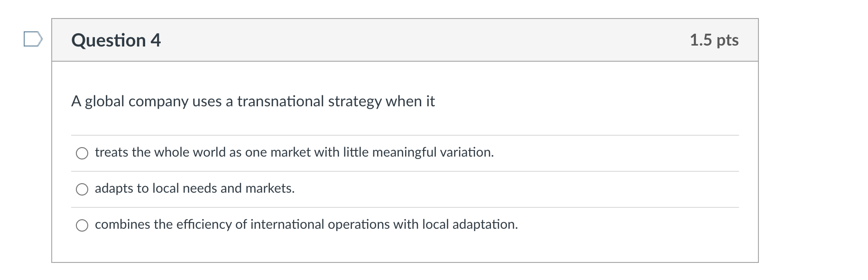Click the 'Question 4' heading
This screenshot has height=280, width=868.
coord(116,40)
